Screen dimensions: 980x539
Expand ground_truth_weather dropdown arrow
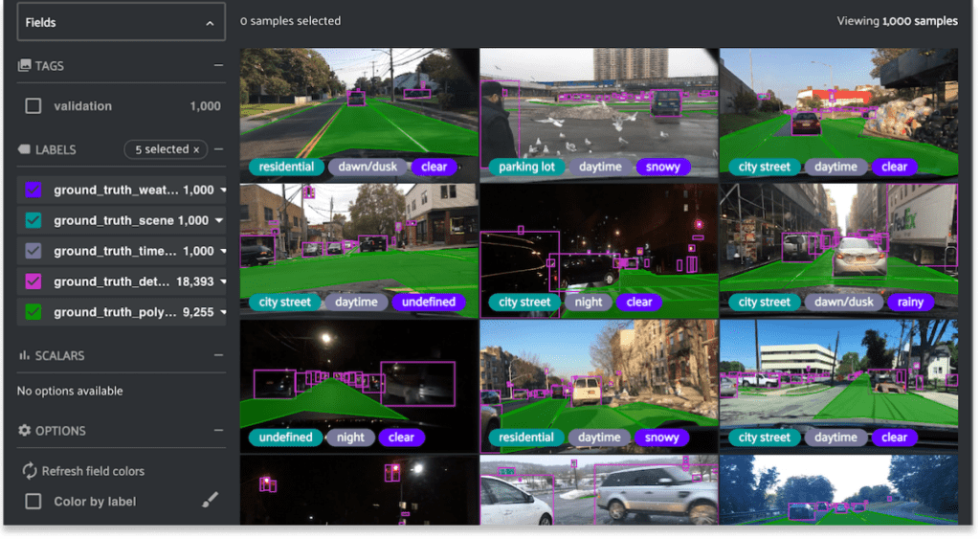223,190
